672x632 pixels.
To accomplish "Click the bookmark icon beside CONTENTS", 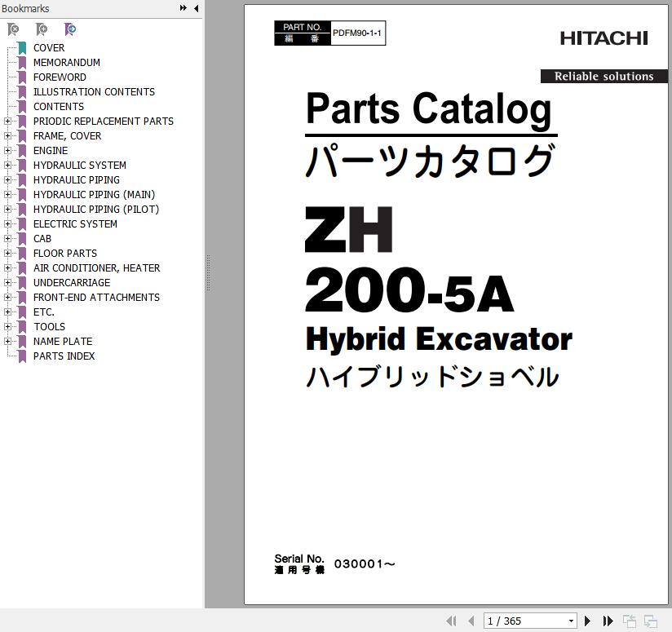I will pyautogui.click(x=22, y=107).
